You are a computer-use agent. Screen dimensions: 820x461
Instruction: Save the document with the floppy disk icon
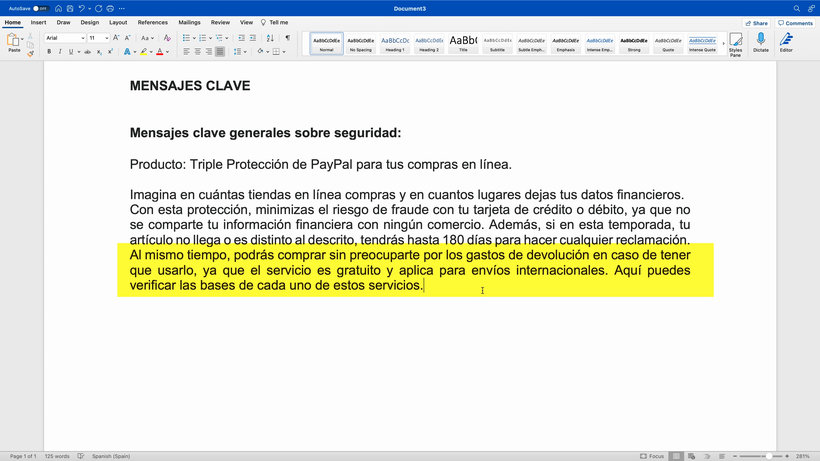[70, 8]
